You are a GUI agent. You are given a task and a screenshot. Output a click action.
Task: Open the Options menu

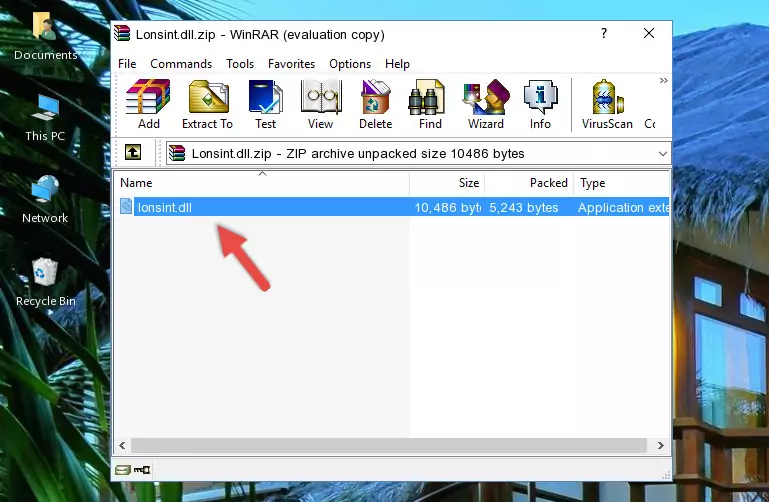coord(350,64)
